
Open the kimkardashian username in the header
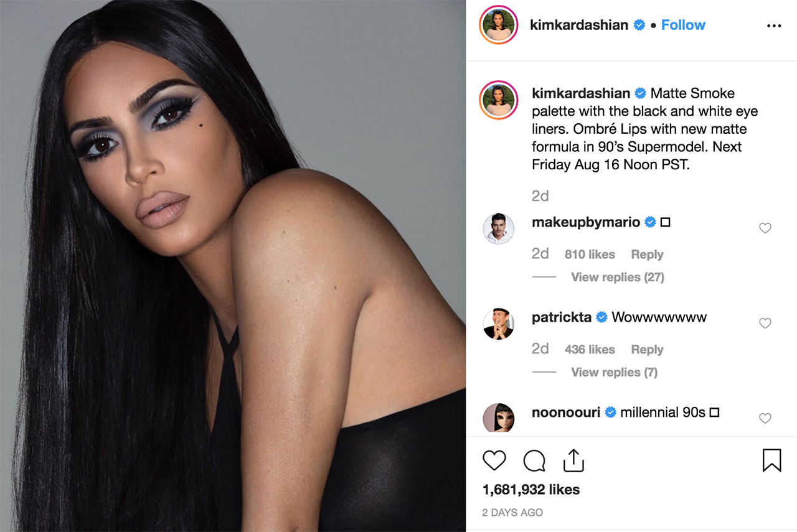coord(578,25)
